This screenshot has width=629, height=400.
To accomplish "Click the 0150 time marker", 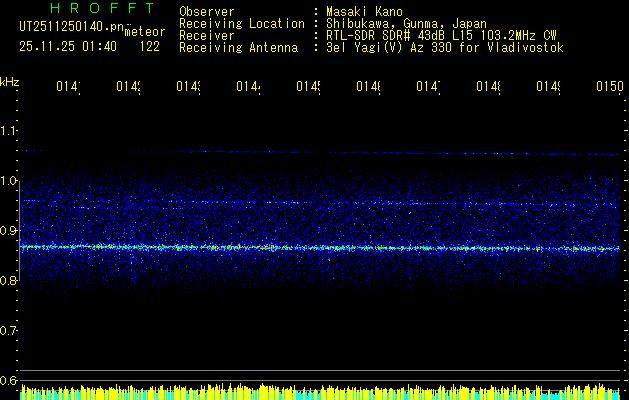I will [x=610, y=86].
